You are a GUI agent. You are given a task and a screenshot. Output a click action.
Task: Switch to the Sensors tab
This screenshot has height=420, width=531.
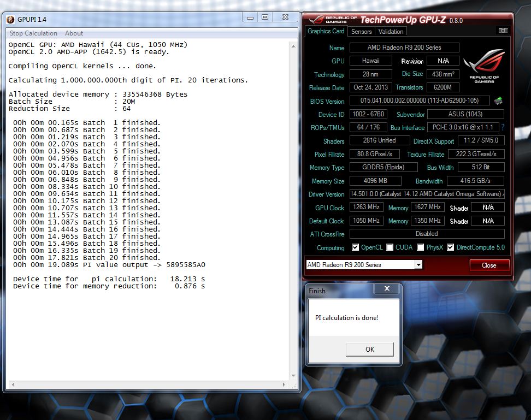[x=361, y=32]
